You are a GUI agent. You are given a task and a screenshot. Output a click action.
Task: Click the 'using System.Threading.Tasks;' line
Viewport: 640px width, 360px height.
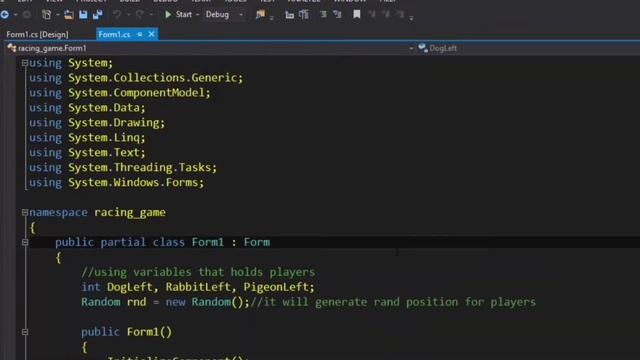(x=123, y=168)
